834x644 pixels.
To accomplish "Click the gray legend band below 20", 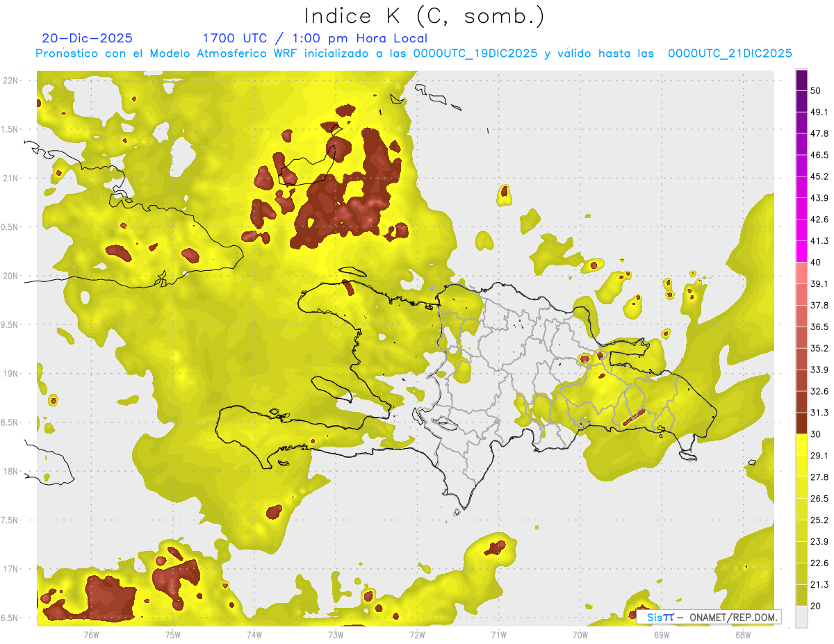I will (x=802, y=616).
